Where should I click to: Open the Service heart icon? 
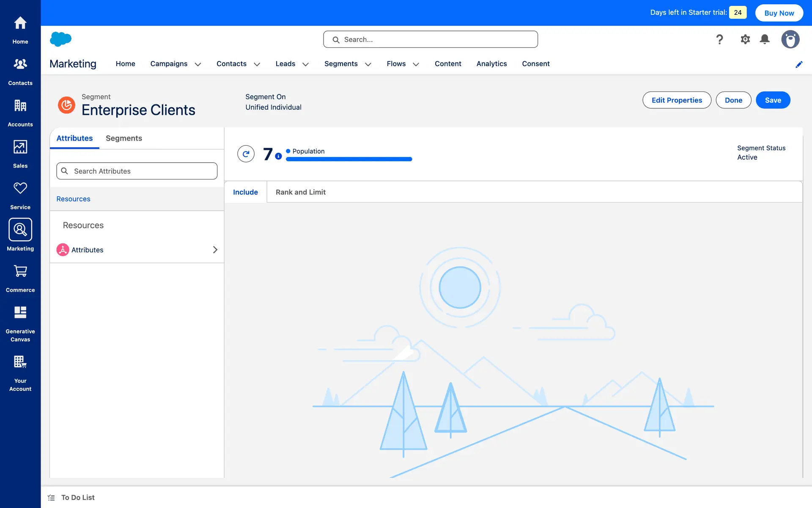coord(20,188)
